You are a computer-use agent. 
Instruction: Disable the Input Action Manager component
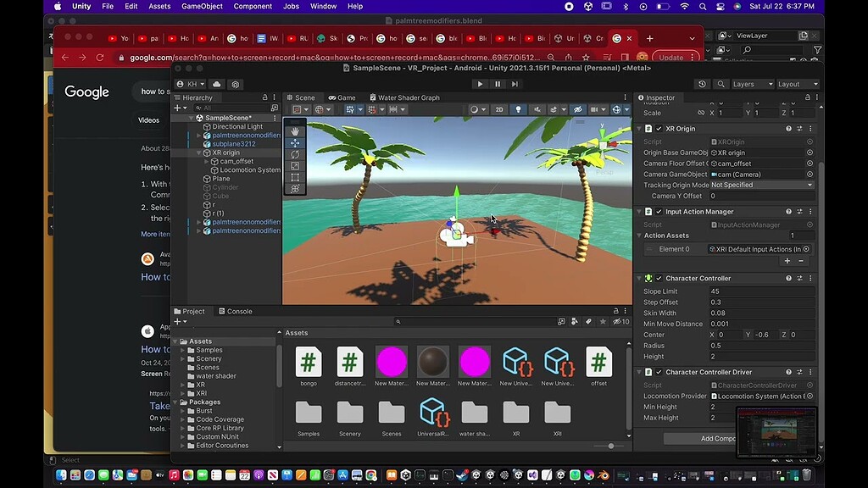tap(659, 211)
